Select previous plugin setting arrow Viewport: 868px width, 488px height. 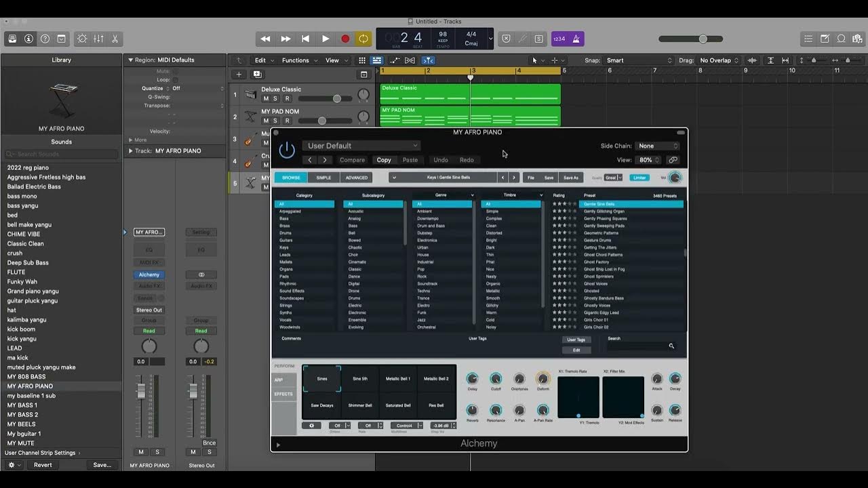(x=310, y=160)
